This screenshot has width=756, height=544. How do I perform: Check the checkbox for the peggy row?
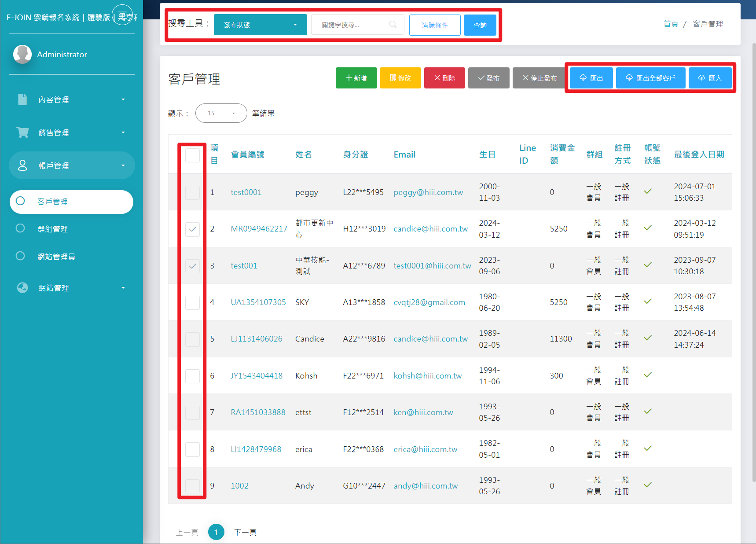[x=192, y=192]
